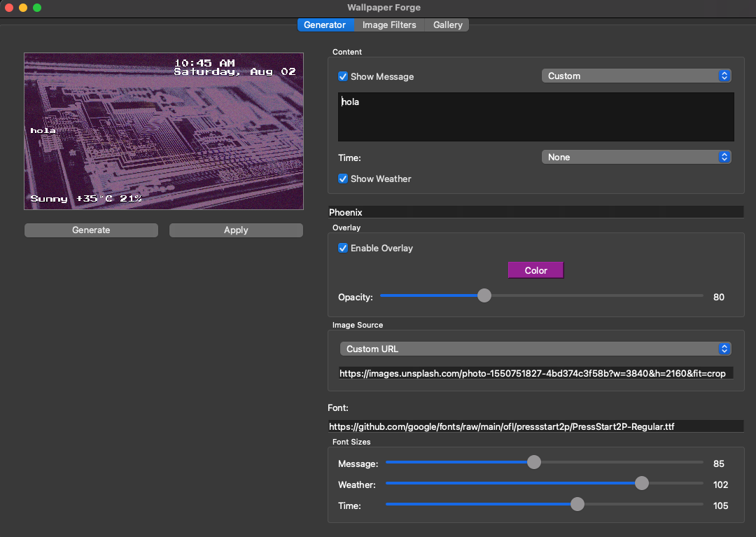Click the Phoenix location input field
Screen dimensions: 756x537
point(535,212)
